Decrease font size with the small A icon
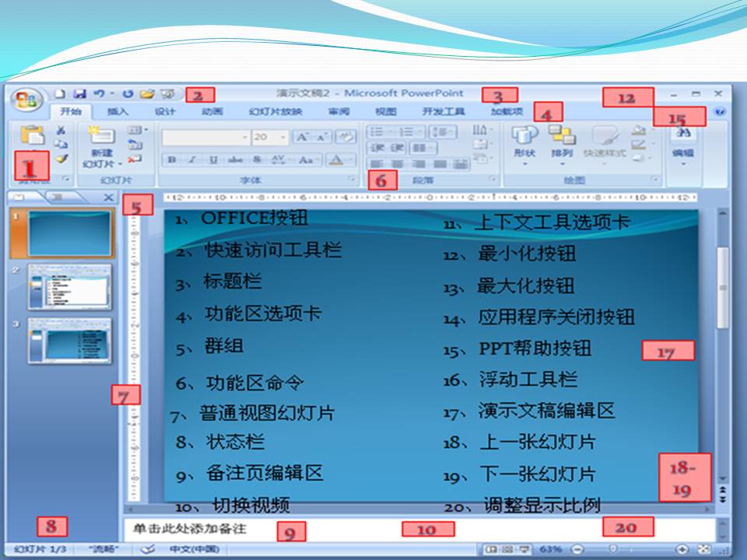This screenshot has width=747, height=560. tap(321, 137)
